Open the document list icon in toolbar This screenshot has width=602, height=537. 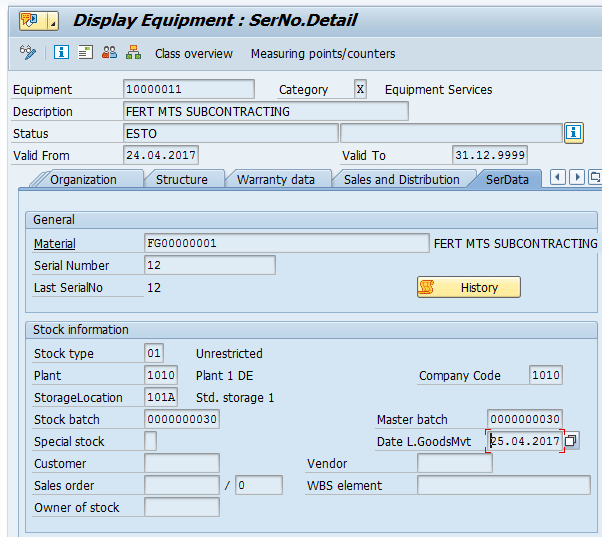coord(86,53)
